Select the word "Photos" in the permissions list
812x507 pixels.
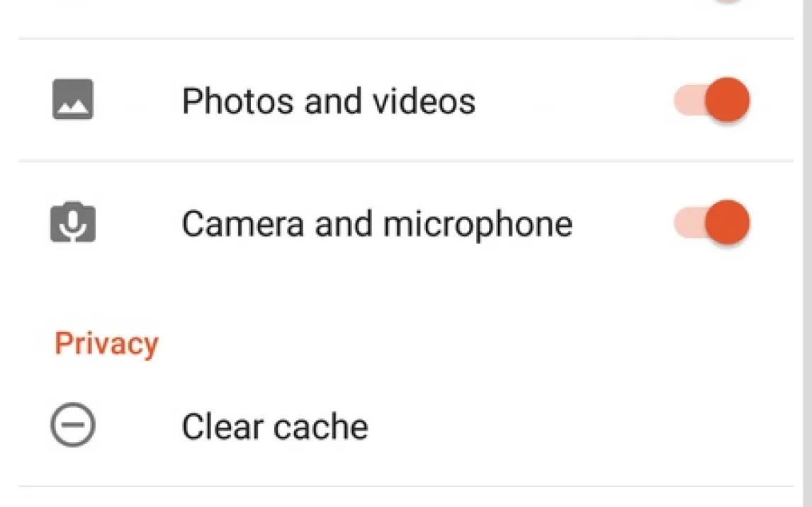point(238,101)
